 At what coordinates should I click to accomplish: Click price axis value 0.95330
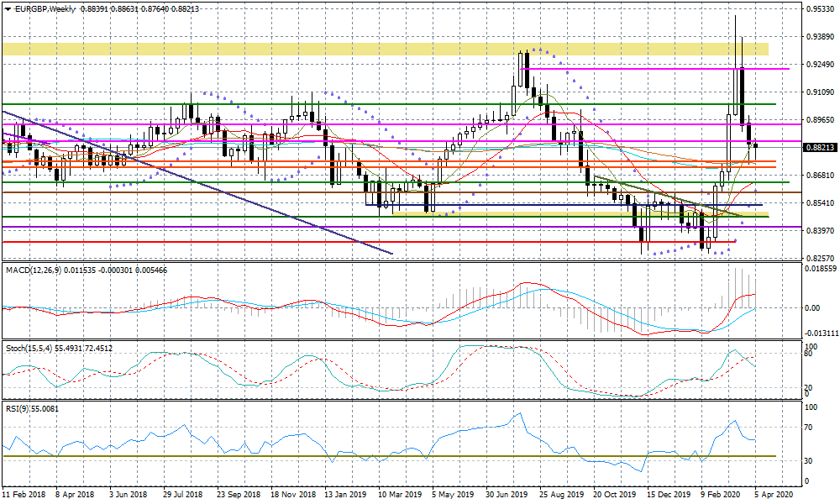[821, 9]
